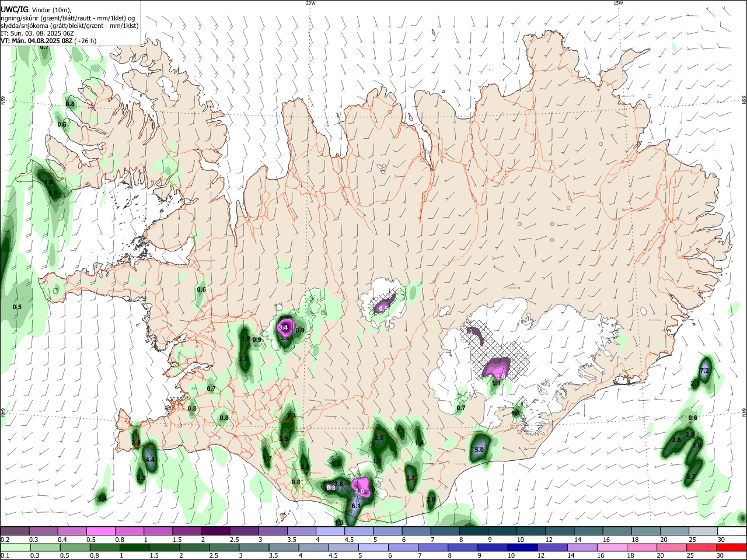The height and width of the screenshot is (560, 747).
Task: Click the '2.9' precipitation value offshore southeast
Action: coord(697,446)
